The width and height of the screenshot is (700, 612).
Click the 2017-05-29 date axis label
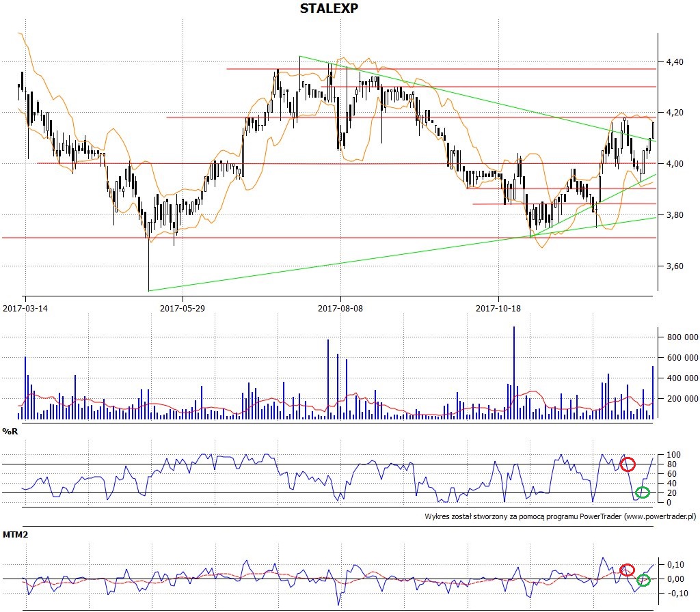[x=183, y=308]
